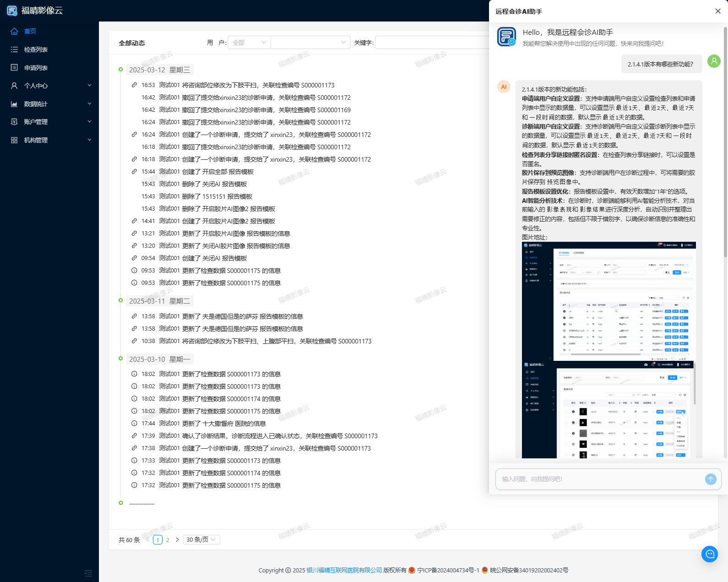Image resolution: width=728 pixels, height=582 pixels.
Task: Open the 30 条/页 page size dropdown
Action: click(201, 540)
